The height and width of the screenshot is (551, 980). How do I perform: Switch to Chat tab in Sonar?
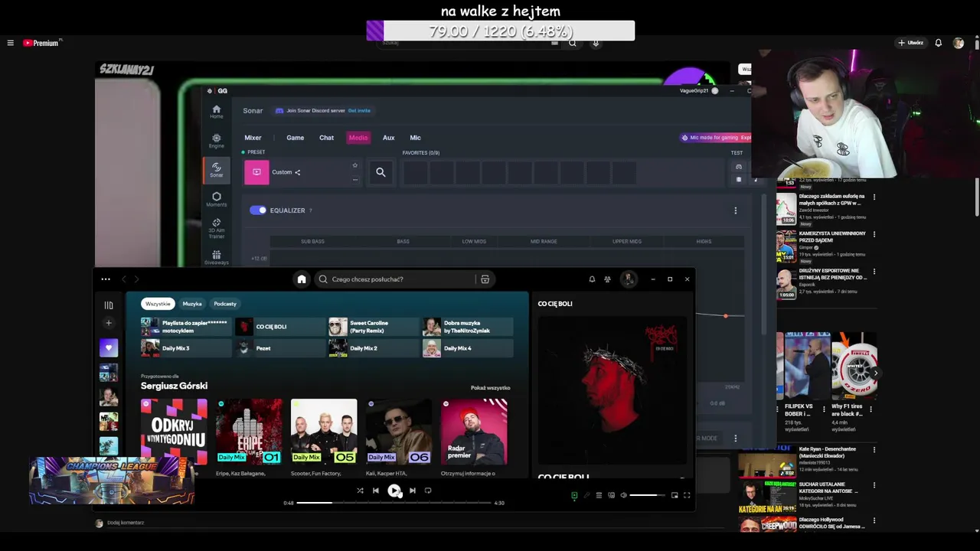[326, 138]
